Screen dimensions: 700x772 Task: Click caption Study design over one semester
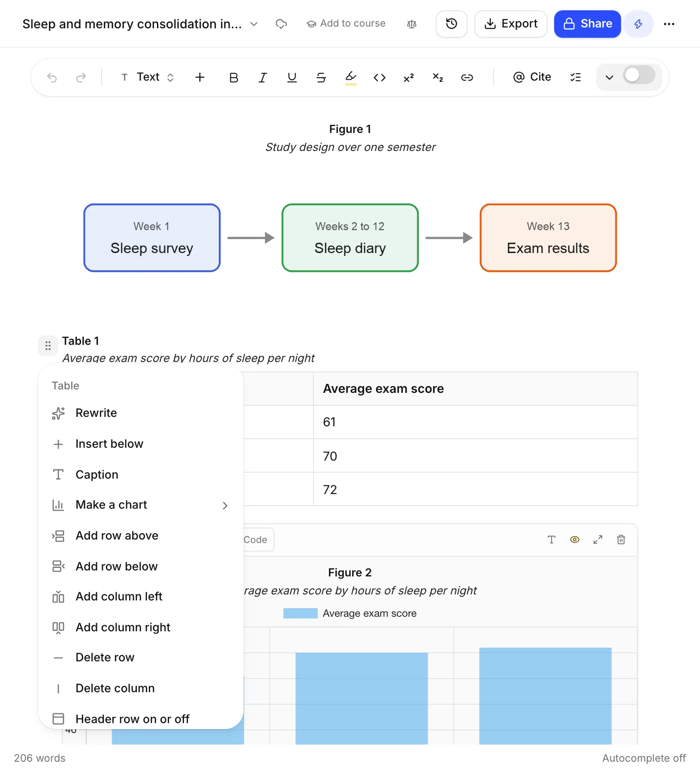[350, 147]
